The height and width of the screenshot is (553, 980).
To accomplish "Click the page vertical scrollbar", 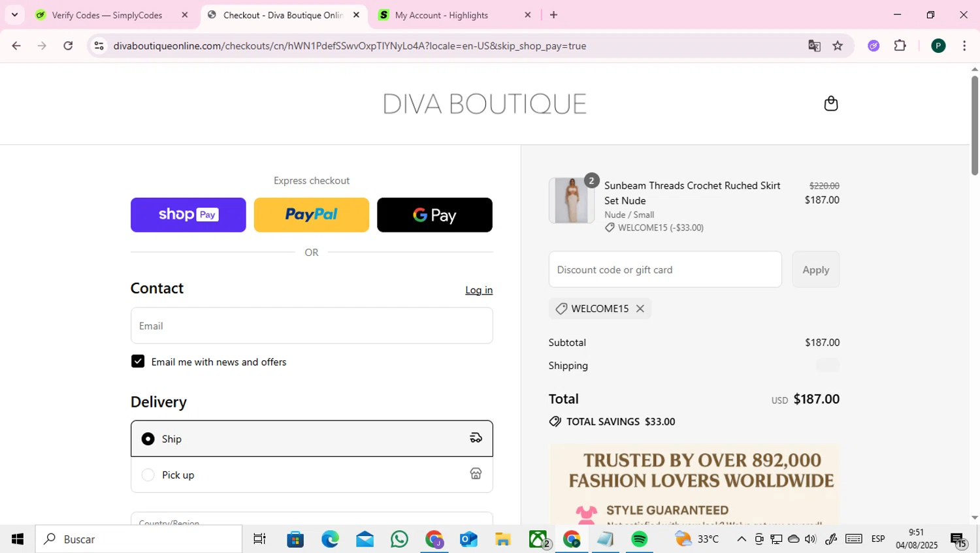I will 974,125.
